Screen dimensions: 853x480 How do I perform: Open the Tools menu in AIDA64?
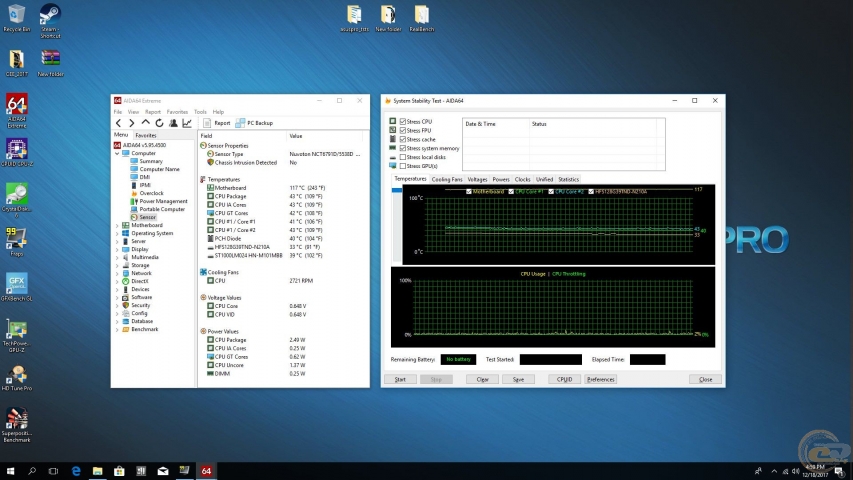[200, 112]
